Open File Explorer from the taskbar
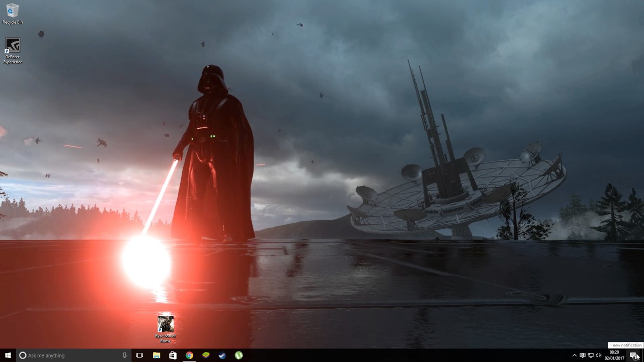 [x=156, y=355]
